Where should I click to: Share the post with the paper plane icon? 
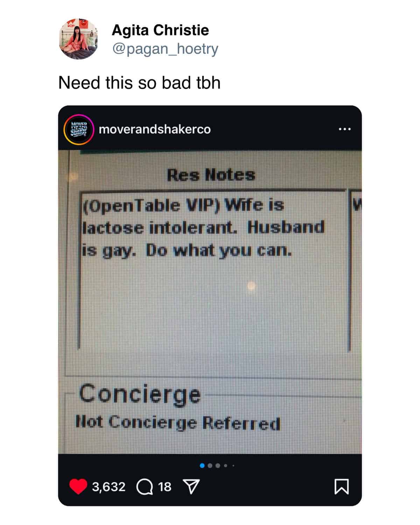(191, 487)
